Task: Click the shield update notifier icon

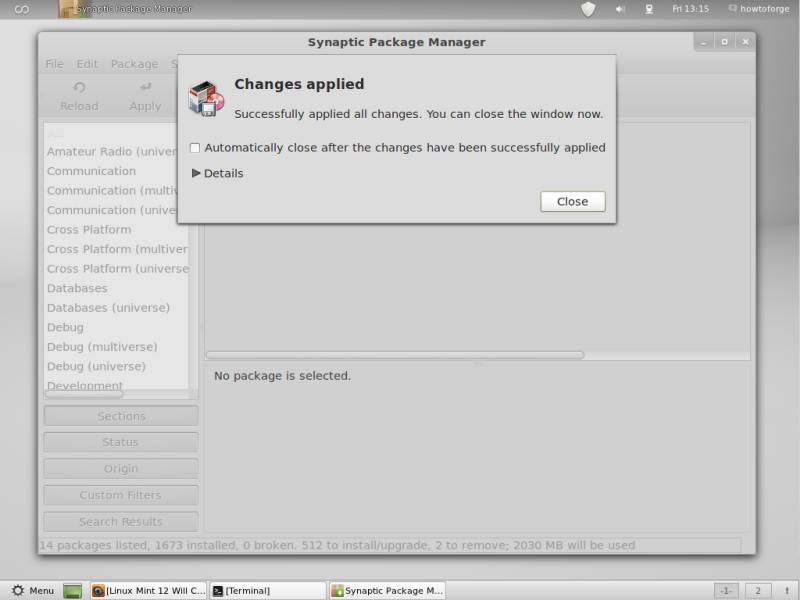Action: 588,9
